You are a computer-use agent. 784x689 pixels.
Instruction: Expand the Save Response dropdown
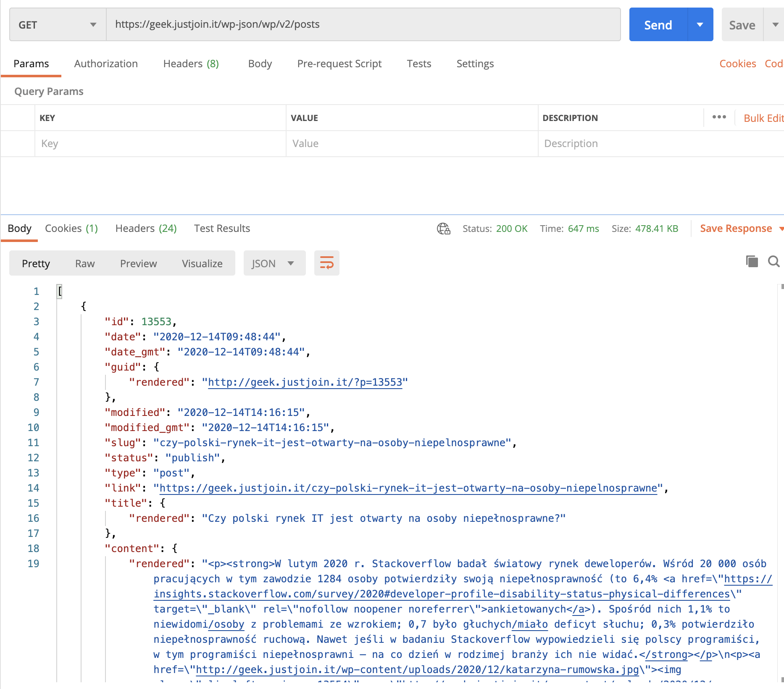pos(781,229)
